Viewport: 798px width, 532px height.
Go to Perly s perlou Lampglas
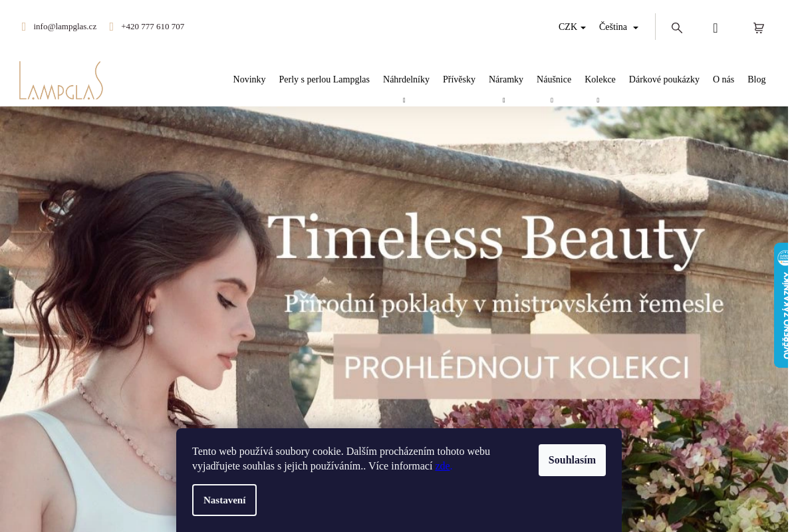coord(325,80)
